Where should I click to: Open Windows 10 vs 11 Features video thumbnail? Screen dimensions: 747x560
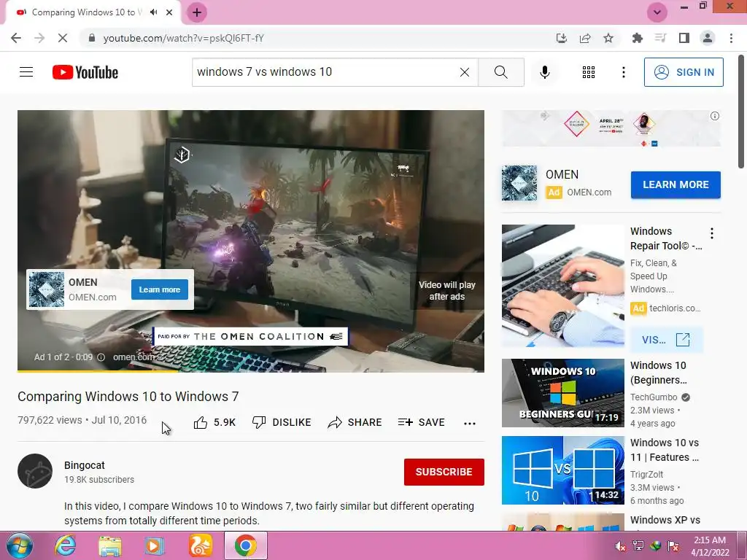click(x=562, y=470)
